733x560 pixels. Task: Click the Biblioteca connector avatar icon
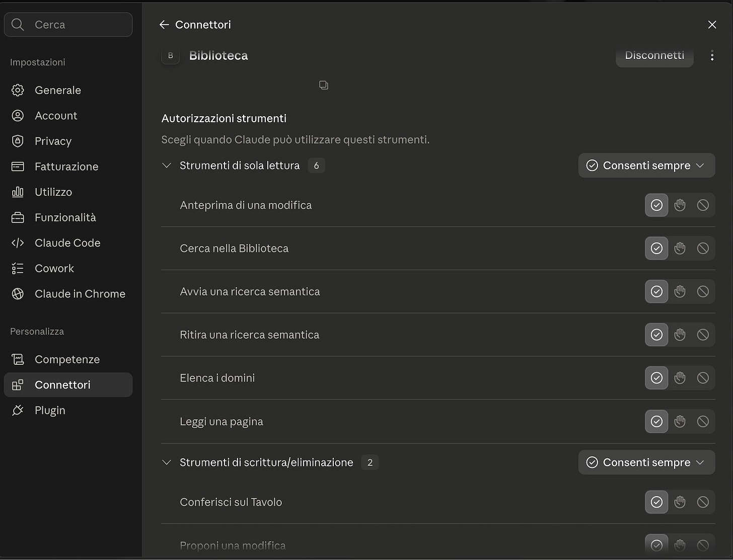(x=171, y=55)
